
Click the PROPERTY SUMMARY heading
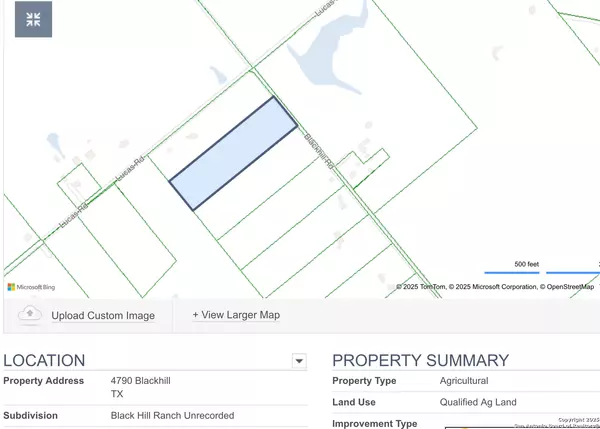[x=420, y=361]
